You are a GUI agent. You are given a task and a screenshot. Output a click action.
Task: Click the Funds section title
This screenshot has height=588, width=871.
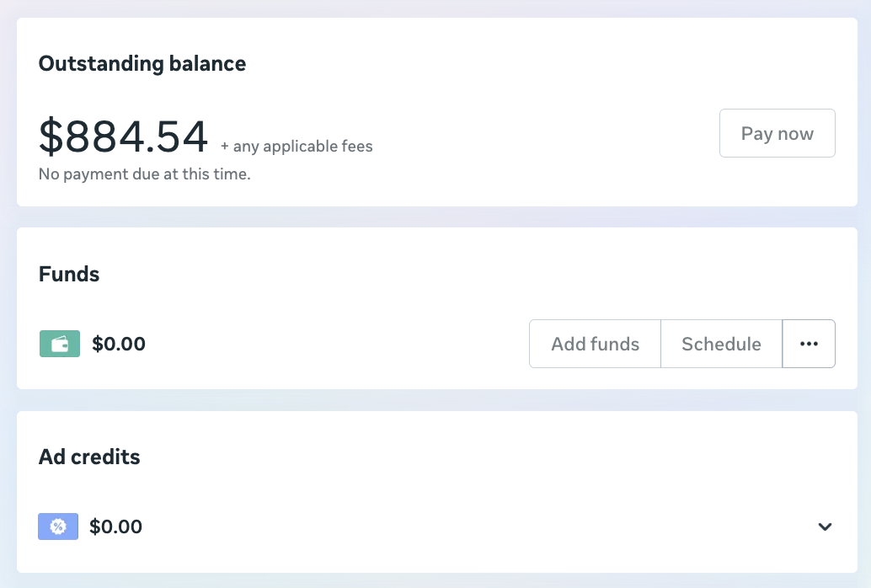coord(68,274)
